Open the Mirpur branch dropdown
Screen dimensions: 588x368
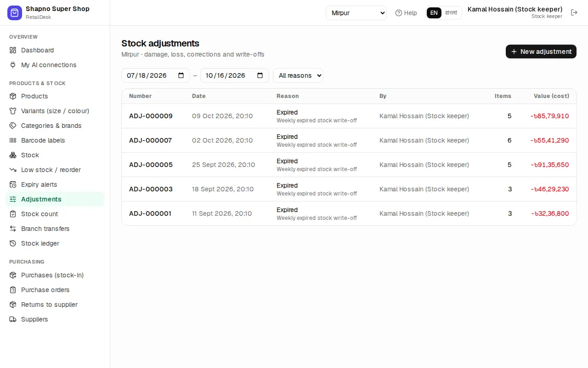356,13
